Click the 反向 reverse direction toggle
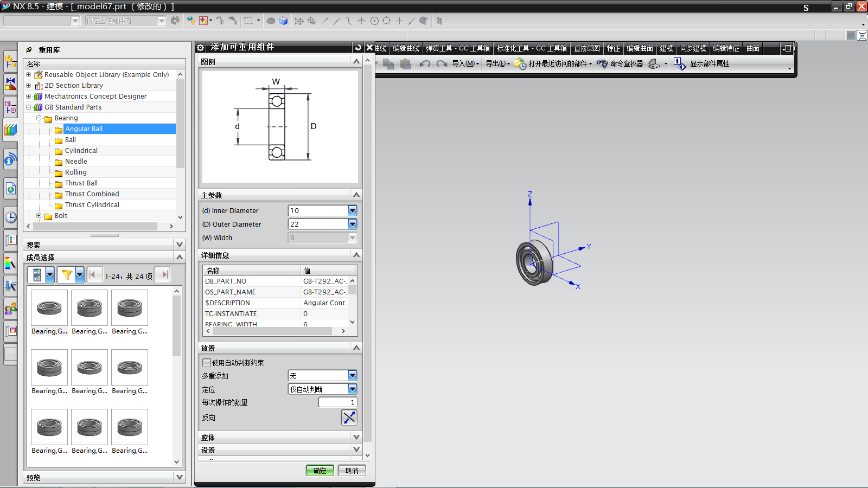This screenshot has width=868, height=488. pos(349,418)
